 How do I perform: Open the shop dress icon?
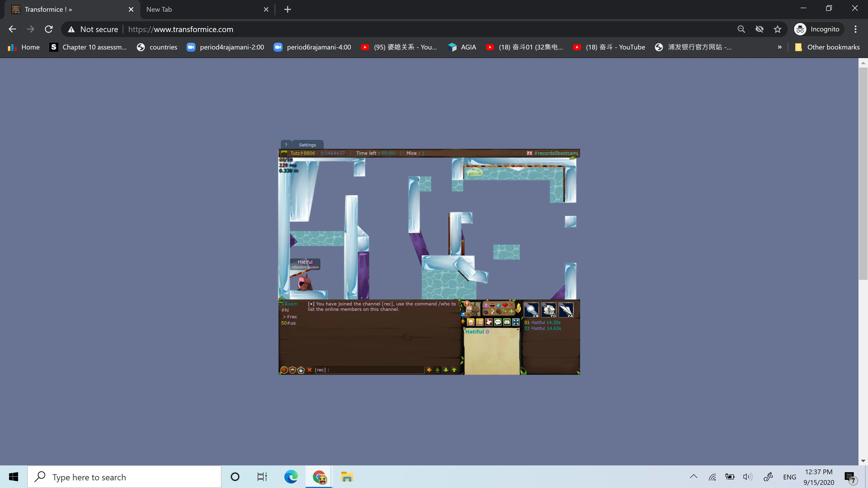tap(489, 322)
